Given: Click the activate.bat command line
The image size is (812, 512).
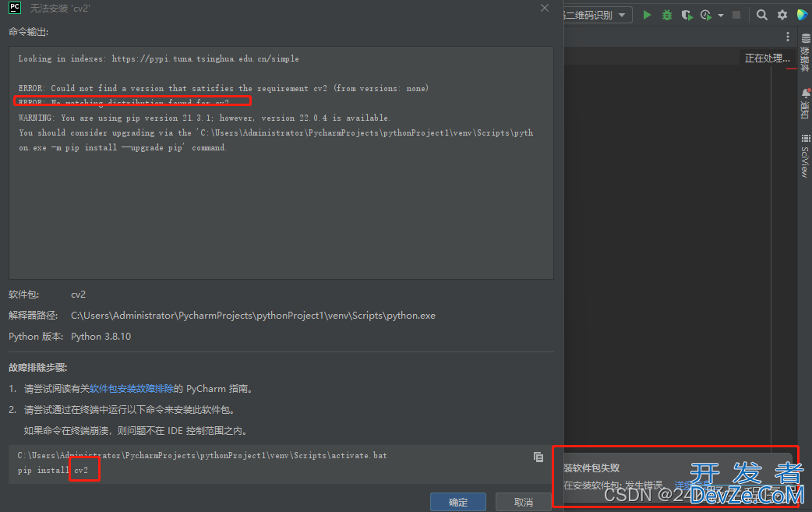Looking at the screenshot, I should pos(202,456).
